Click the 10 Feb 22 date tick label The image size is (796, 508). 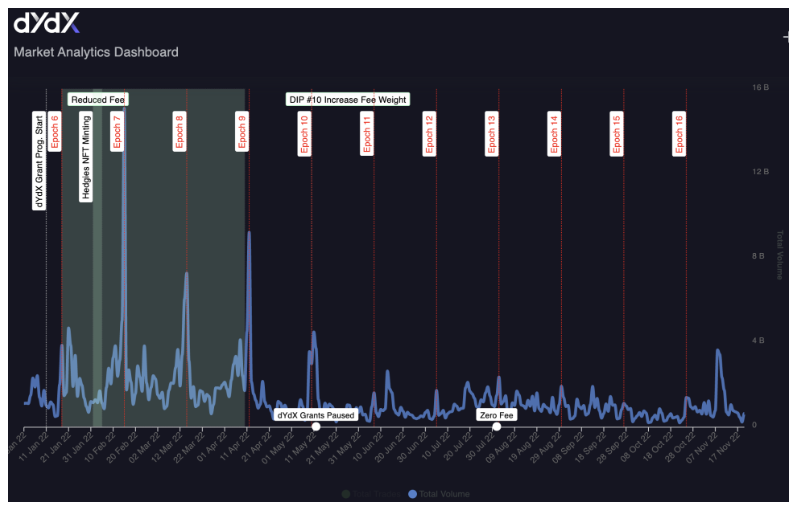100,447
